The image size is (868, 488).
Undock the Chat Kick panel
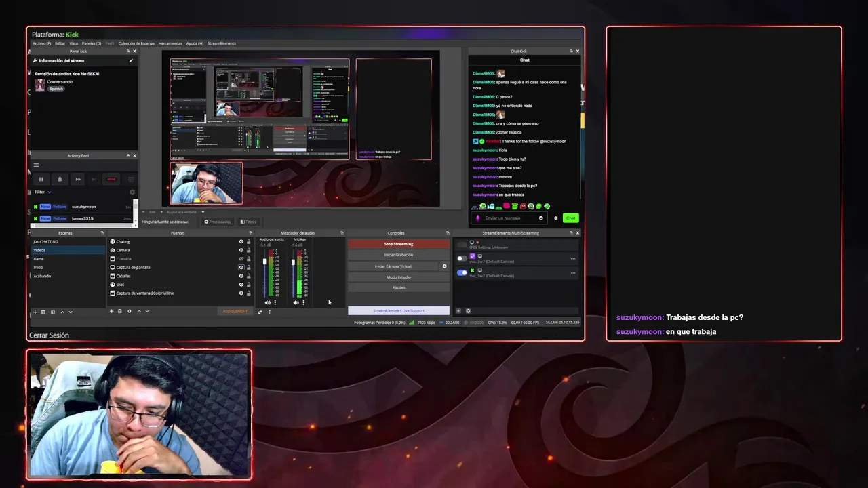[570, 51]
